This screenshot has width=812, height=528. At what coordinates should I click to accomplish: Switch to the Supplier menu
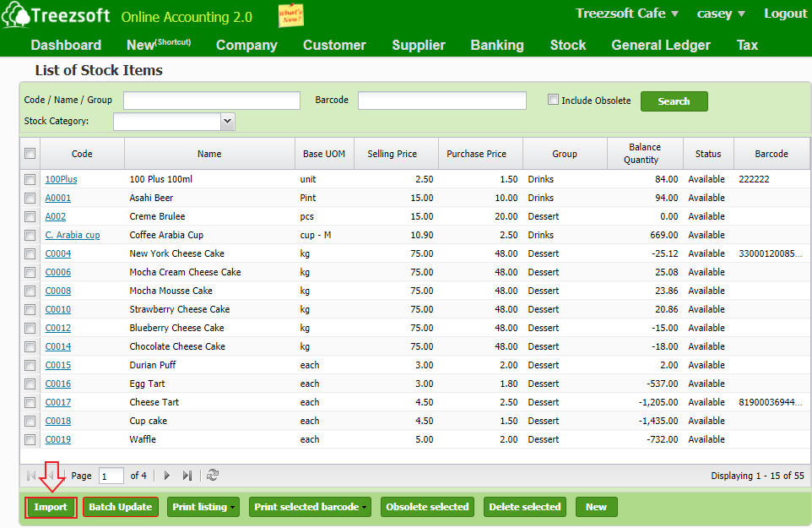coord(419,45)
